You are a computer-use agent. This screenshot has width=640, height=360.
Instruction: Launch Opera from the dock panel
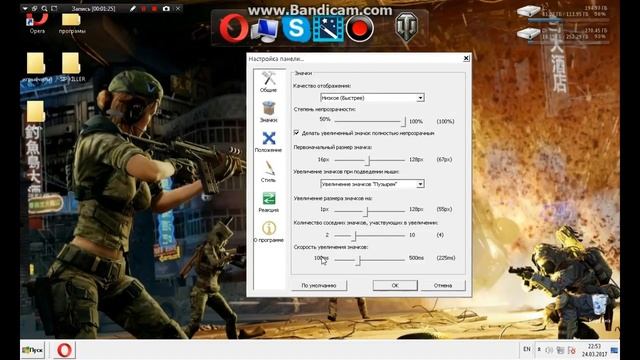(x=233, y=28)
